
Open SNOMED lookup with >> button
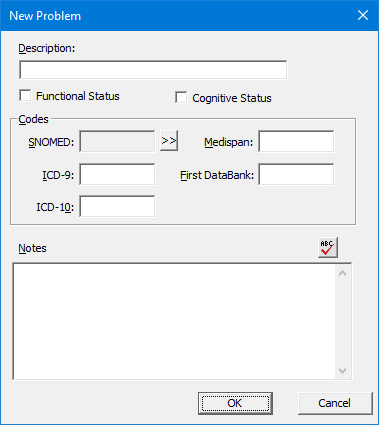click(x=169, y=141)
